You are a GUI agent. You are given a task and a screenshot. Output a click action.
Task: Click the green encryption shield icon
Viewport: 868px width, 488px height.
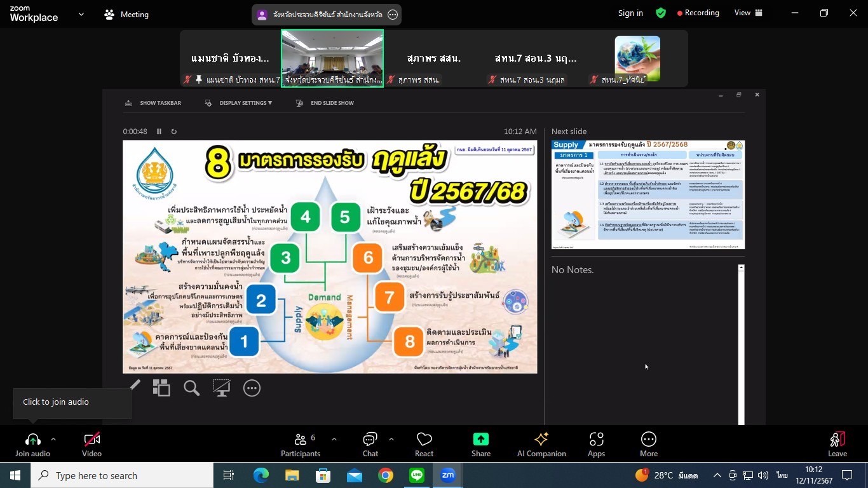click(661, 13)
